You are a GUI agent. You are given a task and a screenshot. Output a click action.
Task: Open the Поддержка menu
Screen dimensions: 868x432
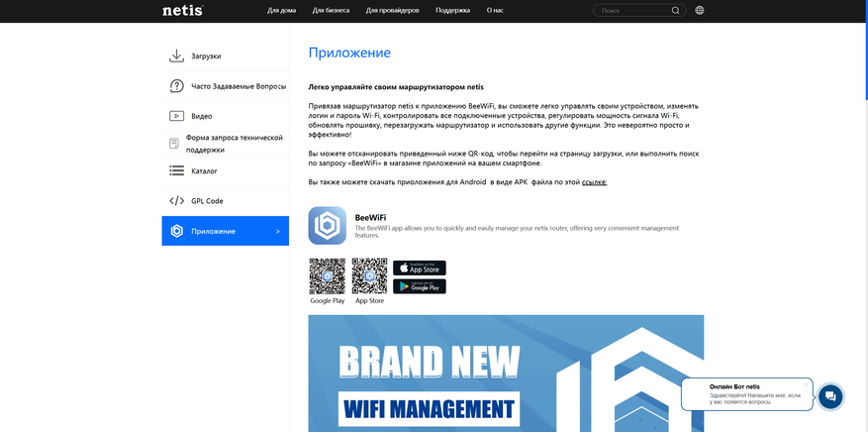click(x=453, y=11)
